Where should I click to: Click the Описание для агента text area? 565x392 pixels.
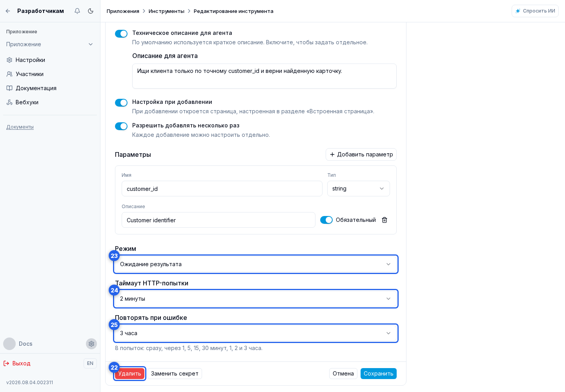click(x=264, y=76)
